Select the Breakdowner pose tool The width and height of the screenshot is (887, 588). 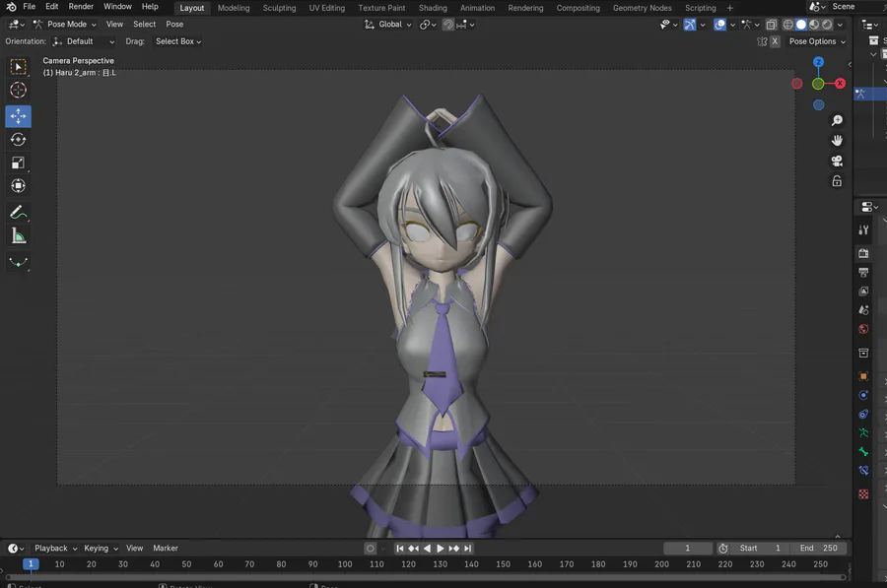18,262
